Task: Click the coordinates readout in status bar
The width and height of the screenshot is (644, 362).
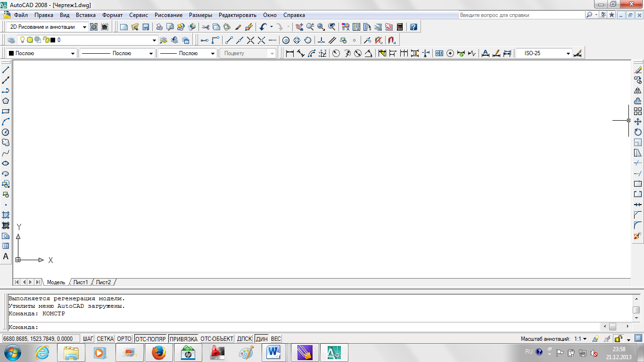Action: 41,339
